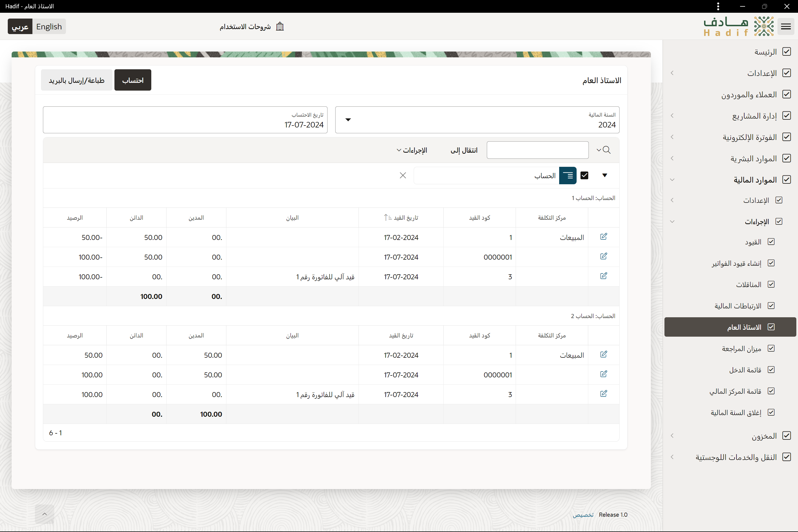798x532 pixels.
Task: Click the search magnifier icon
Action: click(607, 150)
